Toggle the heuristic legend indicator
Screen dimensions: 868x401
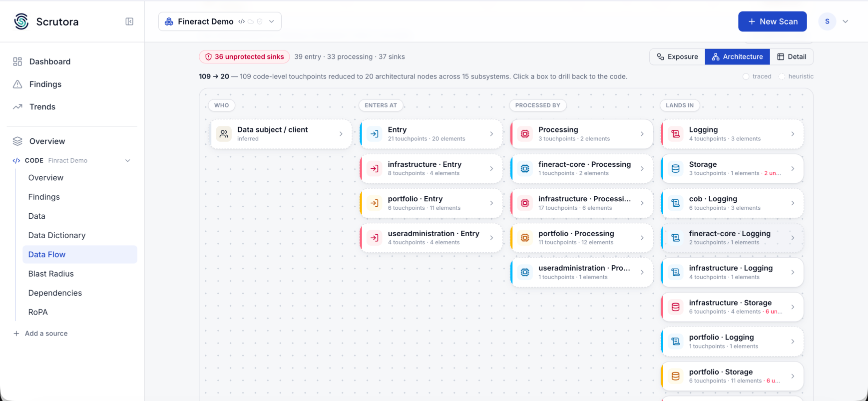[x=782, y=76]
